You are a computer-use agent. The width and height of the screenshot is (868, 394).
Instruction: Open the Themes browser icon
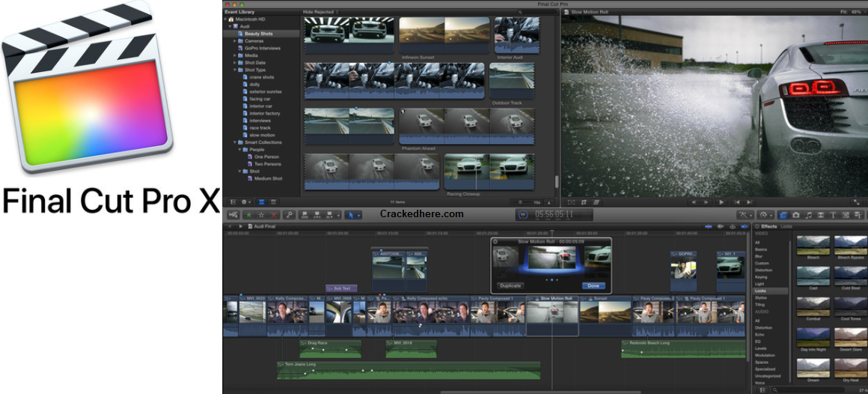[858, 215]
